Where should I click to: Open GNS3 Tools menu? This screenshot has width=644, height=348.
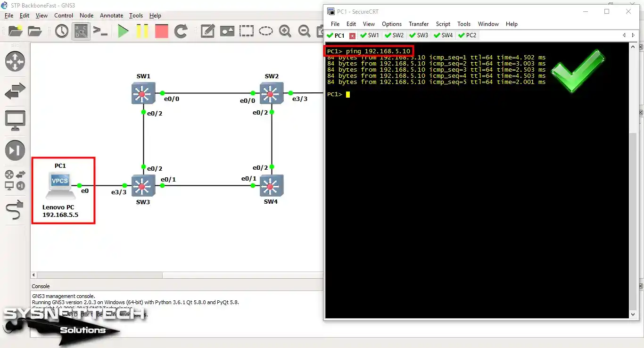[x=136, y=16]
